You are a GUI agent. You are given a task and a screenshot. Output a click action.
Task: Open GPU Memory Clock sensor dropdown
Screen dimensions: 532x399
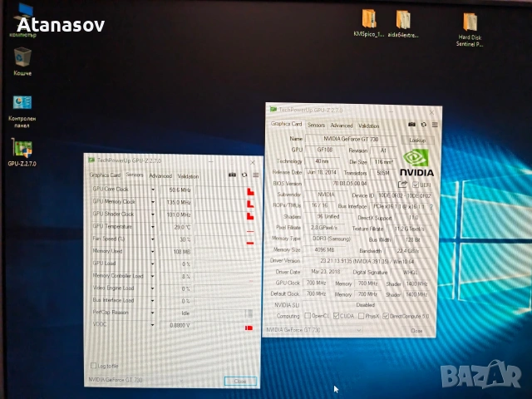[x=153, y=202]
